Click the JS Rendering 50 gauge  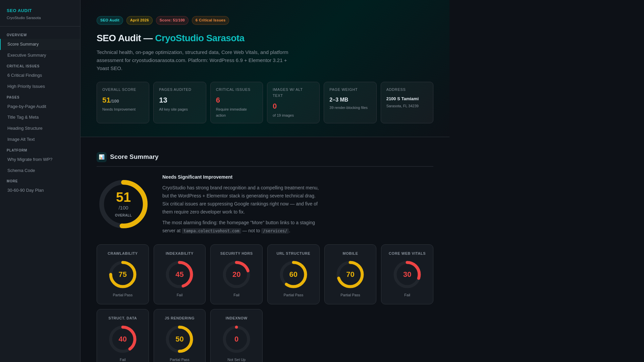click(x=179, y=339)
